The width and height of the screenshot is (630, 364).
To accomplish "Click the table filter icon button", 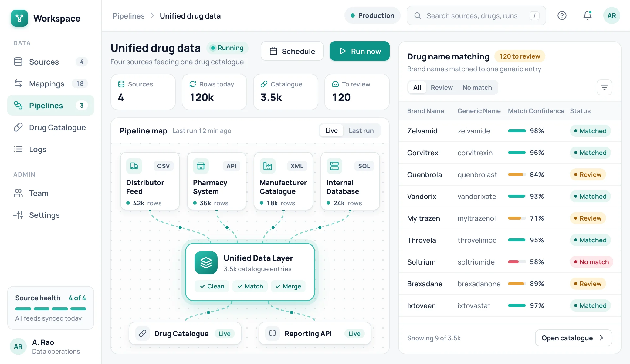I will pyautogui.click(x=604, y=87).
